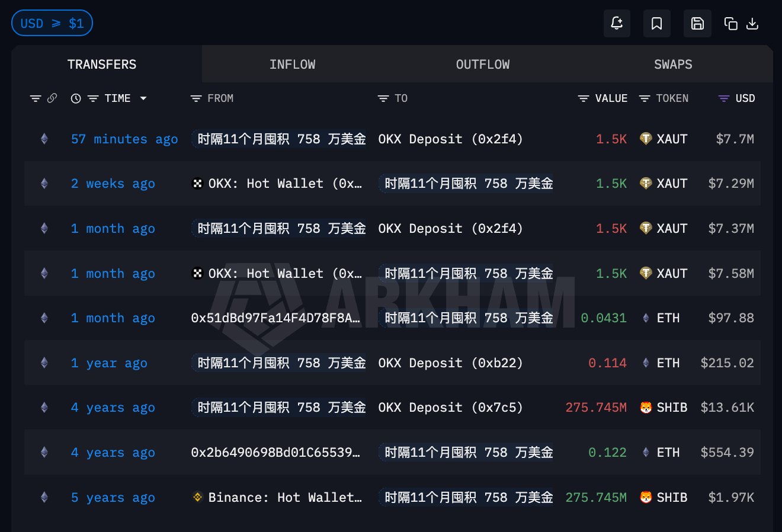
Task: Click the 0.114 ETH value
Action: pos(608,363)
